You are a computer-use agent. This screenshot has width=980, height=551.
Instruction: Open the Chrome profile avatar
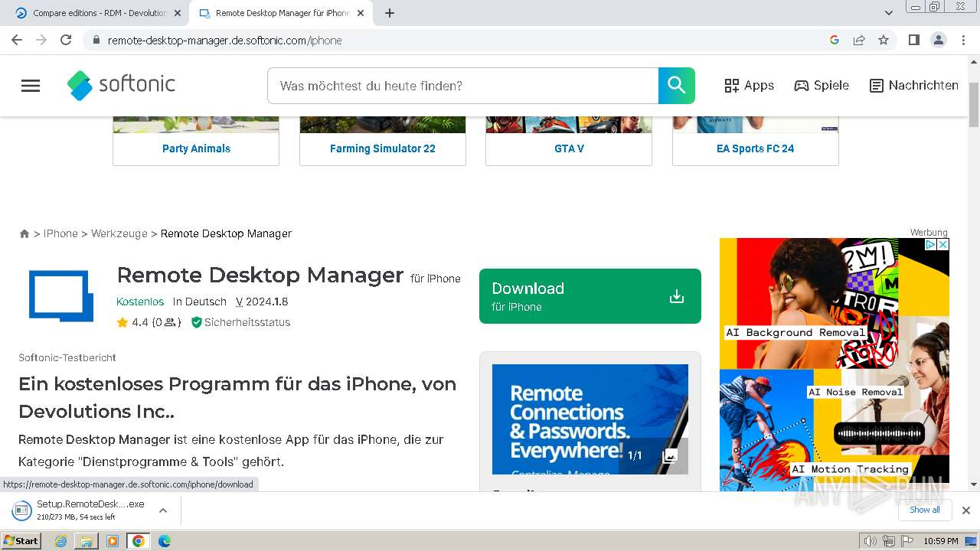coord(938,40)
